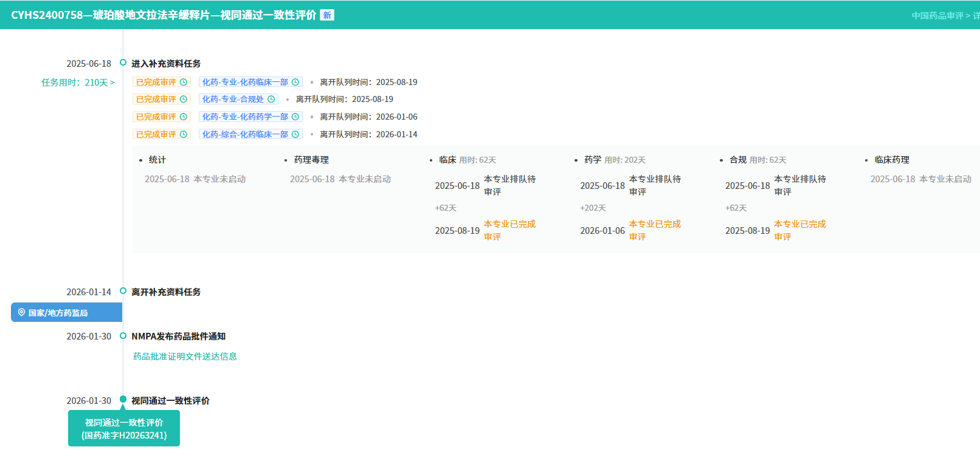Click the 临床 用时 62天 column header
The width and height of the screenshot is (980, 461).
467,160
